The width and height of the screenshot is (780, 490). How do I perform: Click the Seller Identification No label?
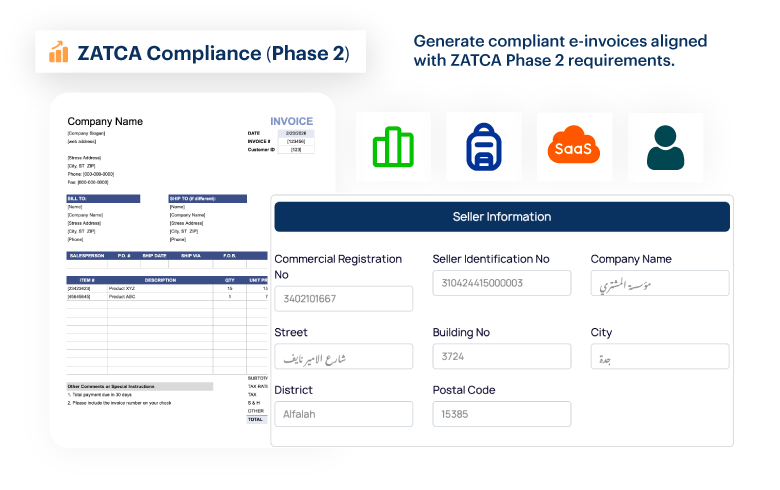click(491, 259)
